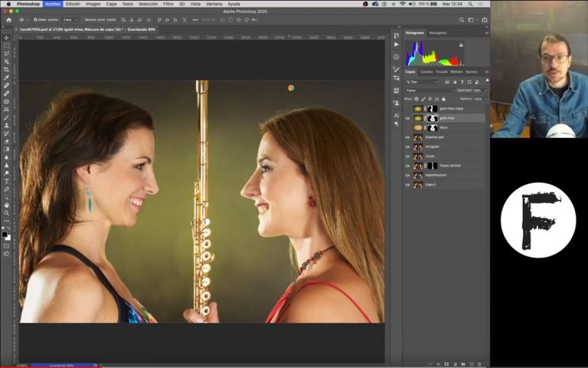Hide the imperfeccions layer

(x=407, y=176)
